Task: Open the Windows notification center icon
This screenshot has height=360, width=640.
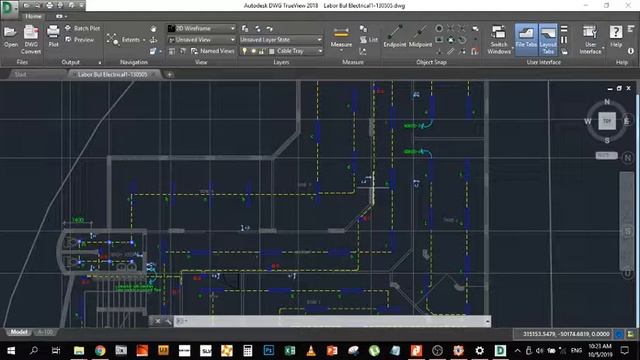Action: pos(624,350)
